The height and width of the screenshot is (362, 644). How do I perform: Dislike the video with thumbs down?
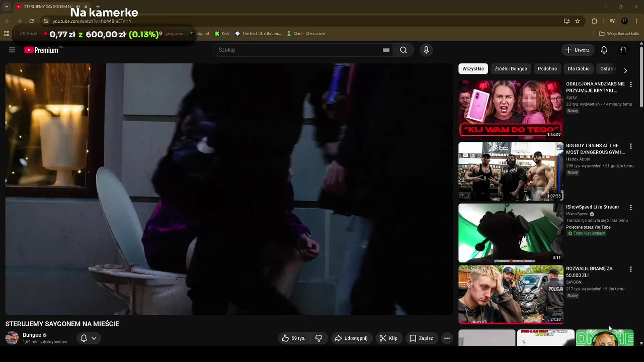(318, 338)
